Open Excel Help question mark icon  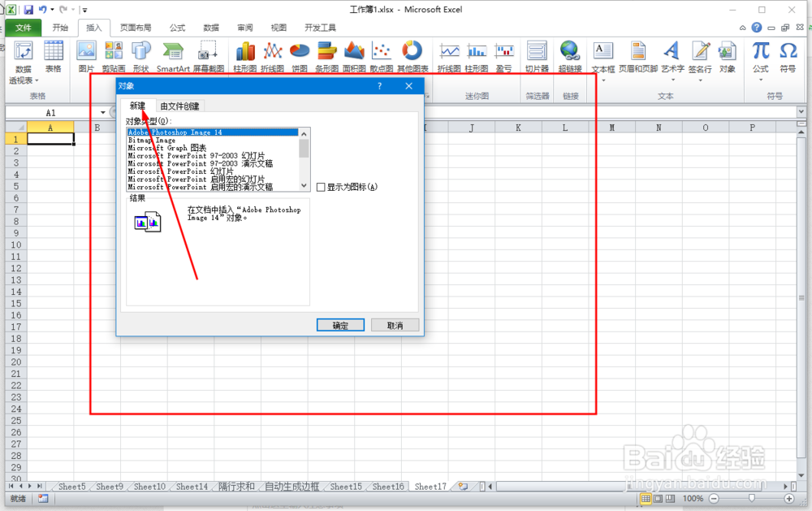757,28
